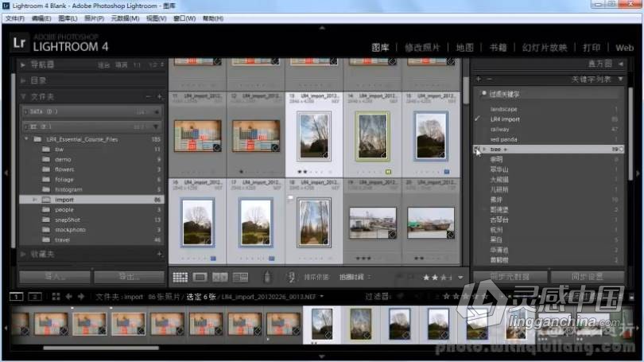The width and height of the screenshot is (644, 362).
Task: Switch to 修改照片 Develop module
Action: 422,48
